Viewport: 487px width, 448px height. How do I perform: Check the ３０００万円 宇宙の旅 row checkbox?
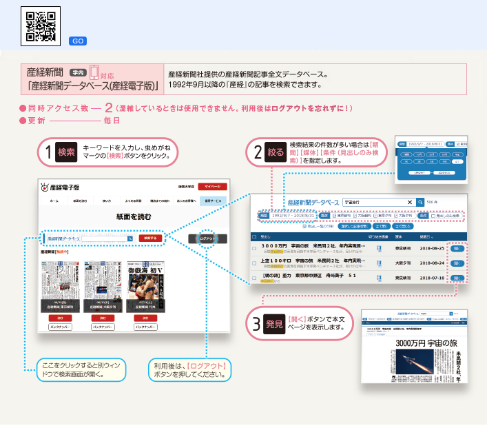pos(254,248)
